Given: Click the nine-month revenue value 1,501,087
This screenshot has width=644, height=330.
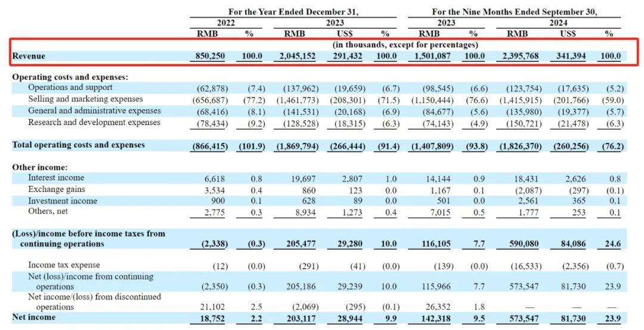Looking at the screenshot, I should click(432, 56).
